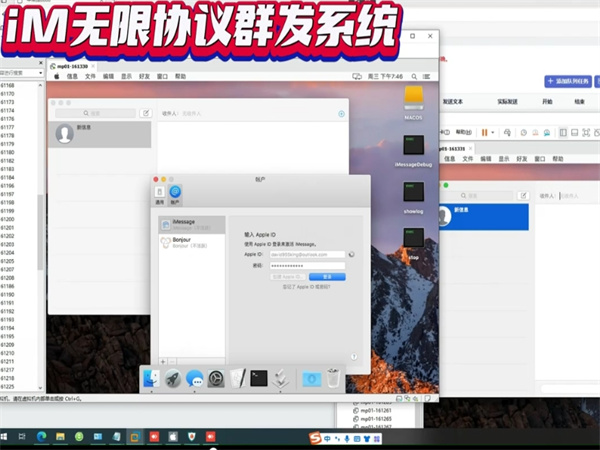Screen dimensions: 600x450
Task: Open the 通用 general preferences icon
Action: [x=159, y=192]
